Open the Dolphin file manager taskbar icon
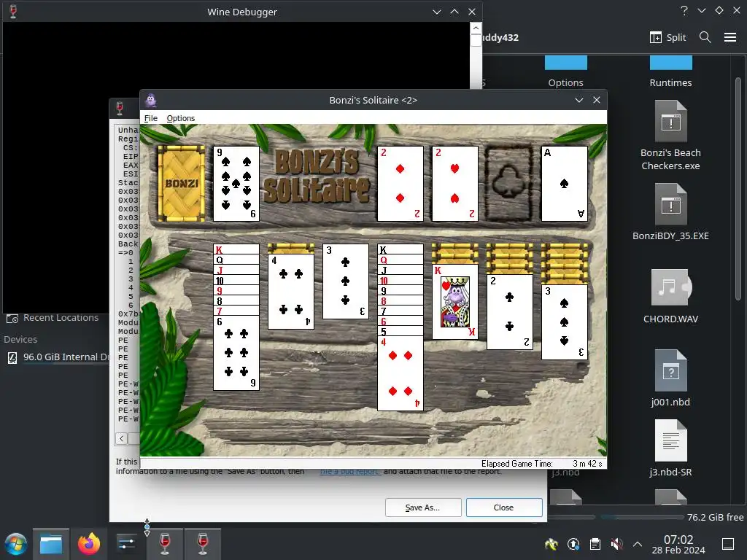The image size is (747, 560). click(x=51, y=544)
